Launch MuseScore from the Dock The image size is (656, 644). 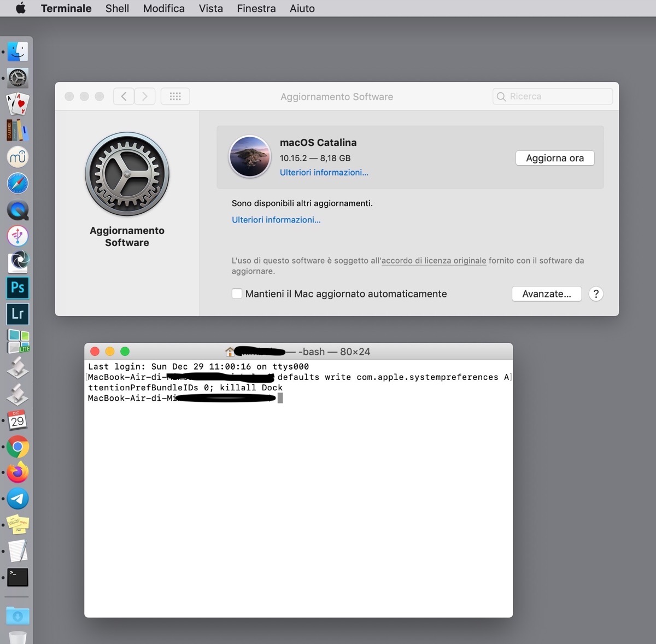pyautogui.click(x=17, y=157)
